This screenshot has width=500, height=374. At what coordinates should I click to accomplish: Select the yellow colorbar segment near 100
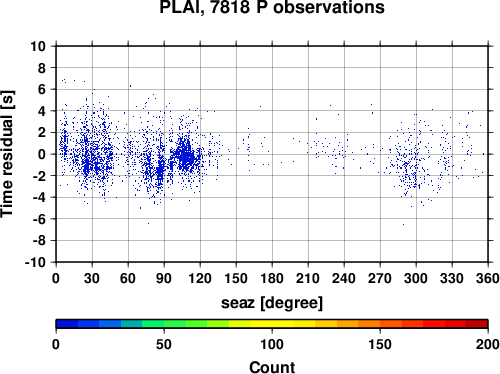(x=272, y=324)
